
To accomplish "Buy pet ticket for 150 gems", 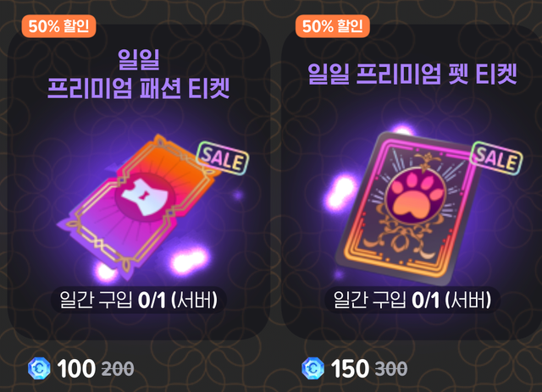I will tap(350, 368).
